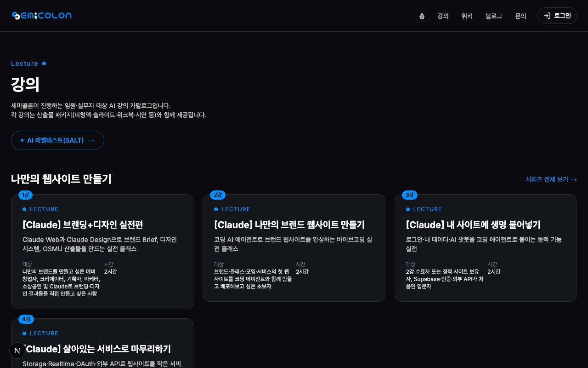Open the Next.js dev tools badge

pyautogui.click(x=17, y=351)
